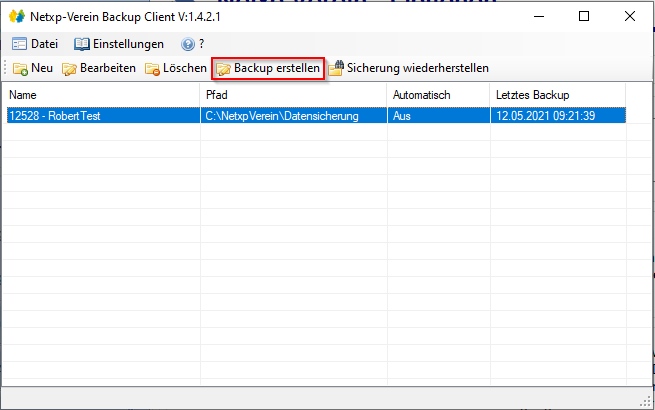Viewport: 655px width, 410px height.
Task: Click the Aus cell in Automatisch column
Action: tap(439, 116)
